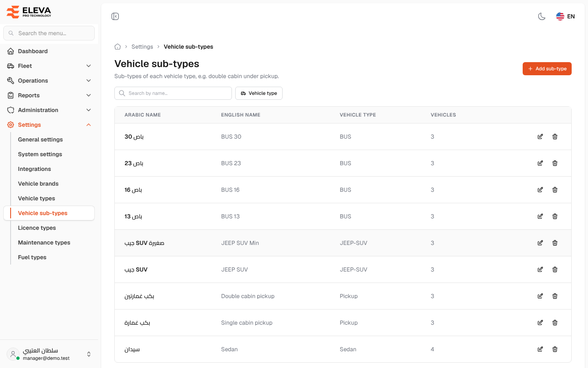Open the Vehicle types page
This screenshot has width=588, height=368.
[36, 198]
